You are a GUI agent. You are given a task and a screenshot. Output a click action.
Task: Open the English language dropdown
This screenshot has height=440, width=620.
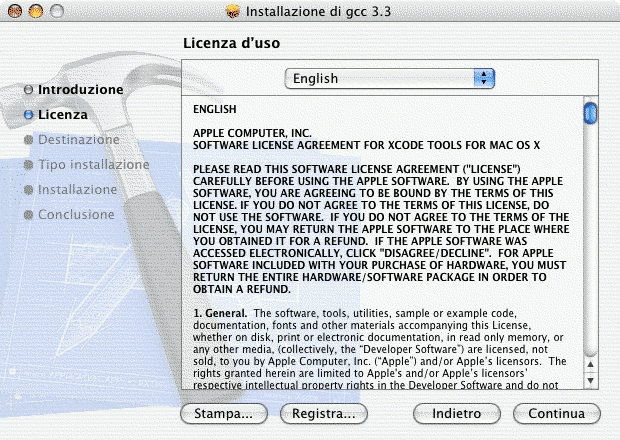[389, 78]
